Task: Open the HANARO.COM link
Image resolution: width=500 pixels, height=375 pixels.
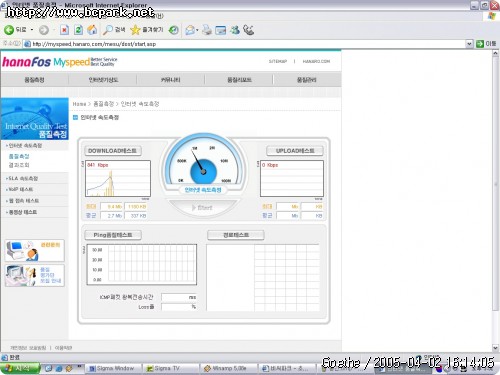Action: click(316, 61)
